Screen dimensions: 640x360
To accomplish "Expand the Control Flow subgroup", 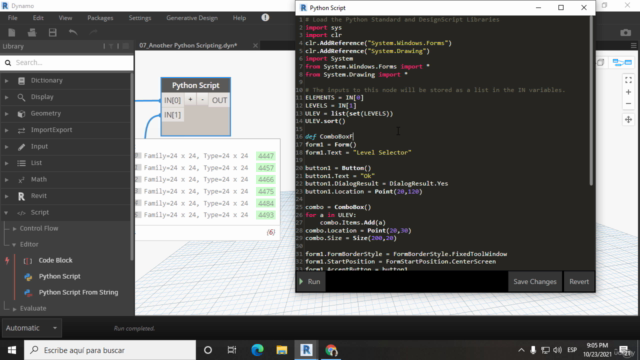I will point(14,229).
